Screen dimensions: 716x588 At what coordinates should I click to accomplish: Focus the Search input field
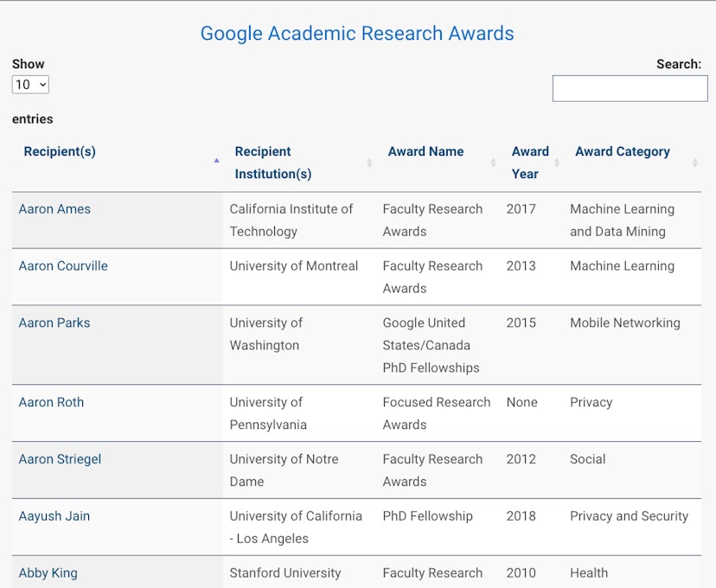tap(630, 88)
